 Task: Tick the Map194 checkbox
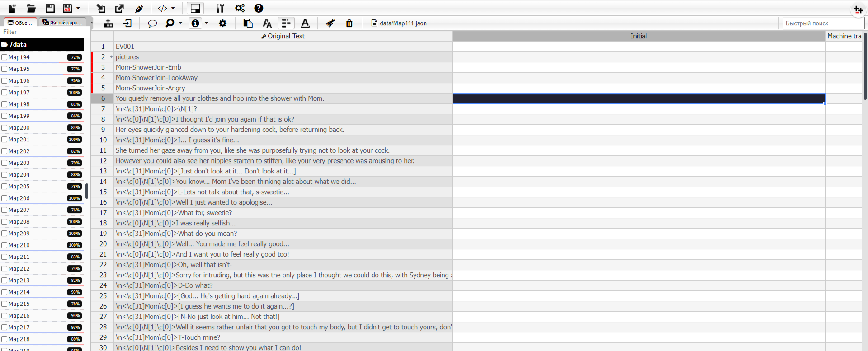pyautogui.click(x=5, y=57)
